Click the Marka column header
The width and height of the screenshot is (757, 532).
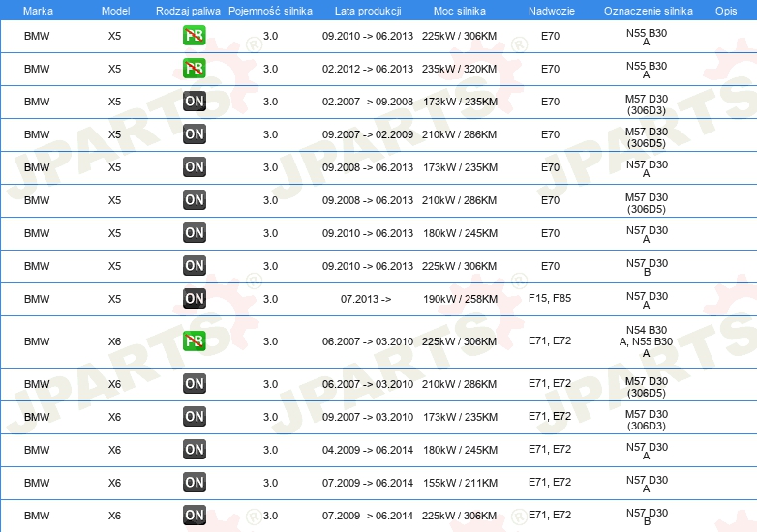point(38,11)
